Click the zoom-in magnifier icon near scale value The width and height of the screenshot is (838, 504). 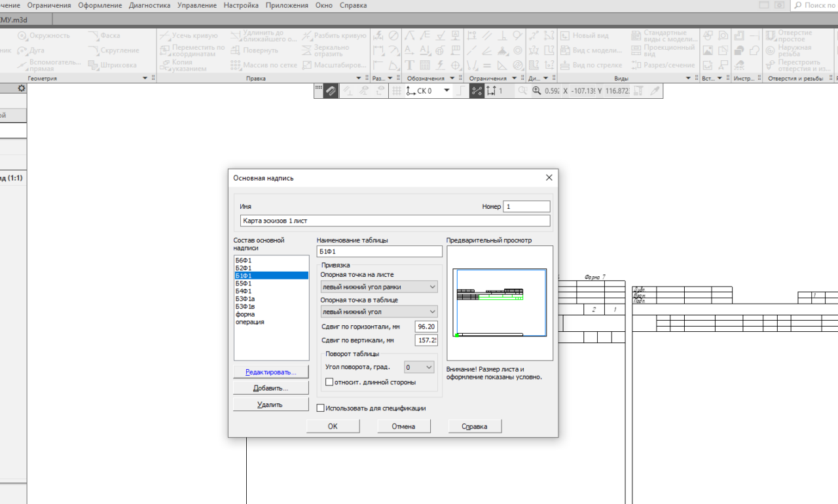(536, 91)
